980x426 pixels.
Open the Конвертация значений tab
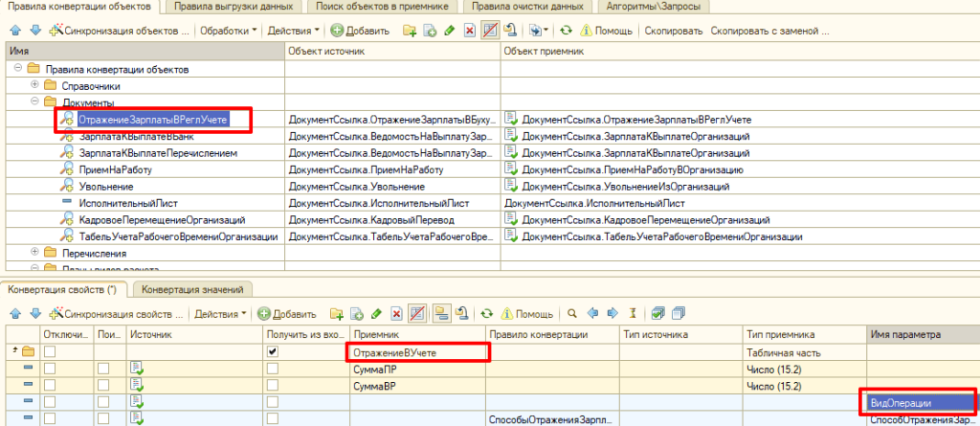191,288
